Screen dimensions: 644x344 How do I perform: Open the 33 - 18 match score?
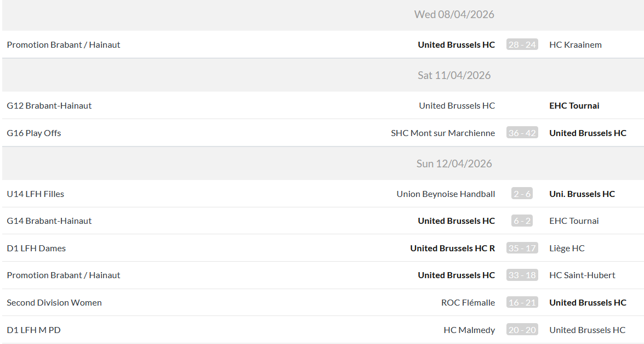tap(522, 275)
